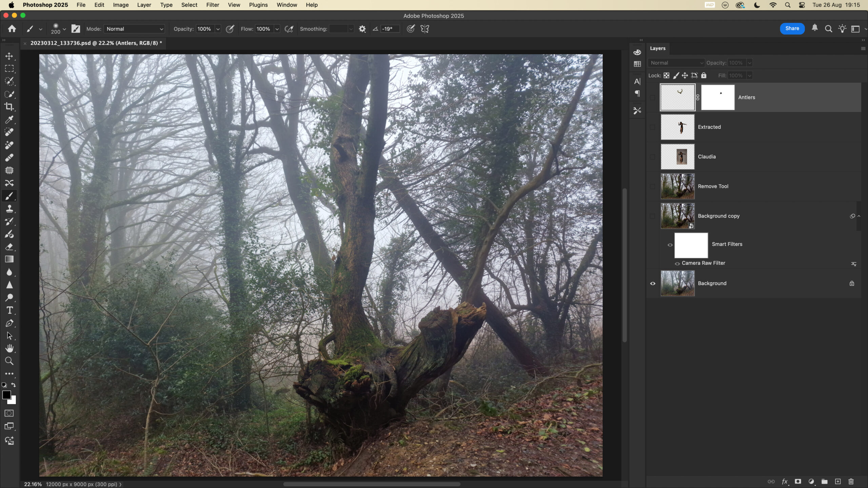The width and height of the screenshot is (868, 488).
Task: Select the Crop tool
Action: coord(9,107)
